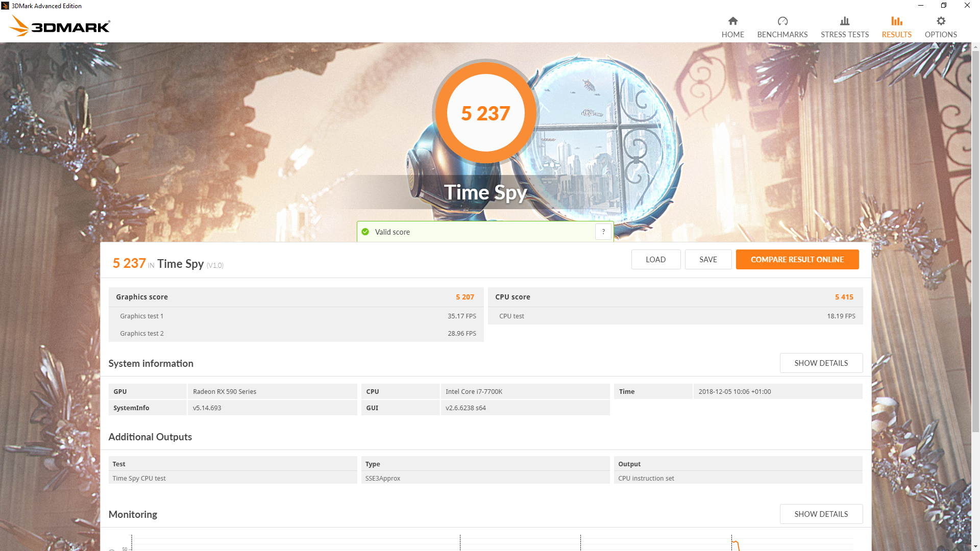Click the scrollbar up arrow
Image resolution: width=980 pixels, height=551 pixels.
click(x=975, y=47)
